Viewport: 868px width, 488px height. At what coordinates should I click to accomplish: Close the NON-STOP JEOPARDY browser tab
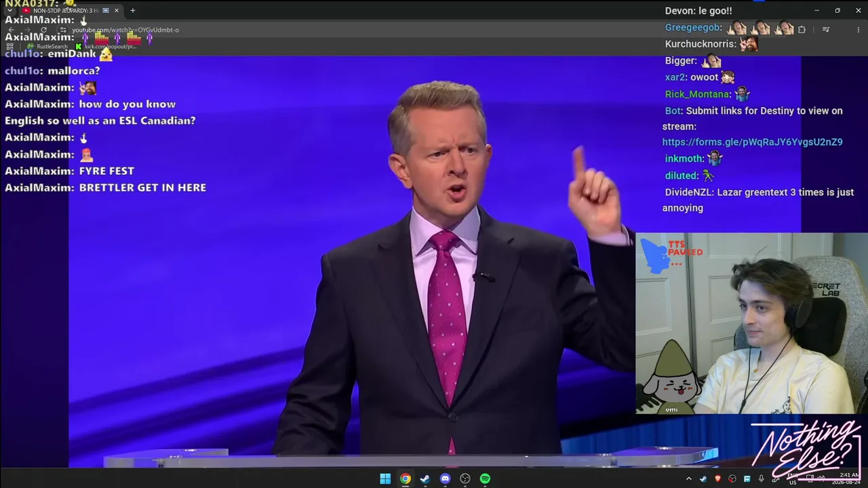click(117, 11)
